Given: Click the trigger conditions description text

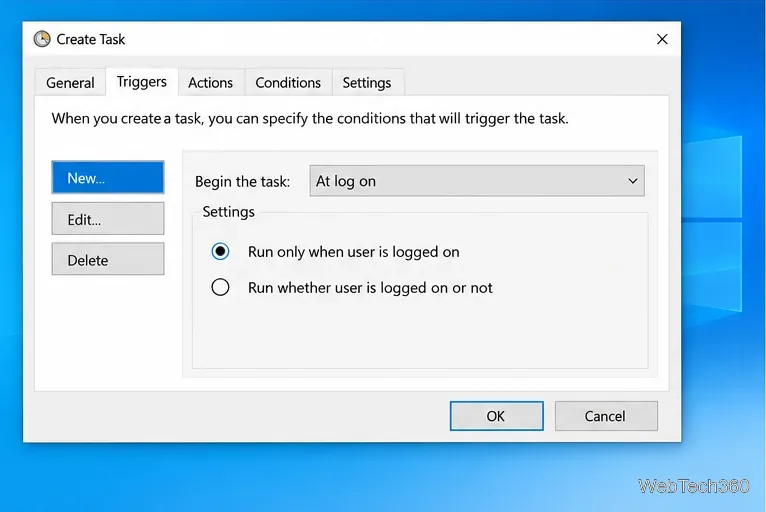Looking at the screenshot, I should (x=310, y=119).
